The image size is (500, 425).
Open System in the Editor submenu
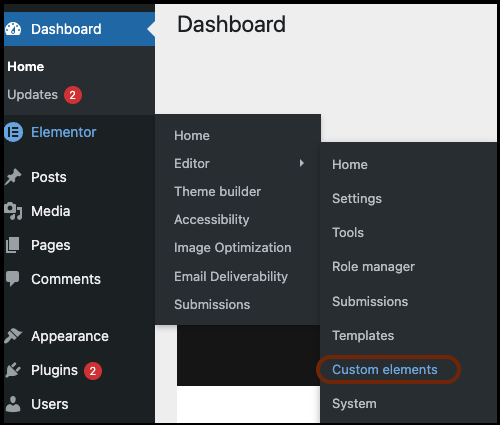354,404
